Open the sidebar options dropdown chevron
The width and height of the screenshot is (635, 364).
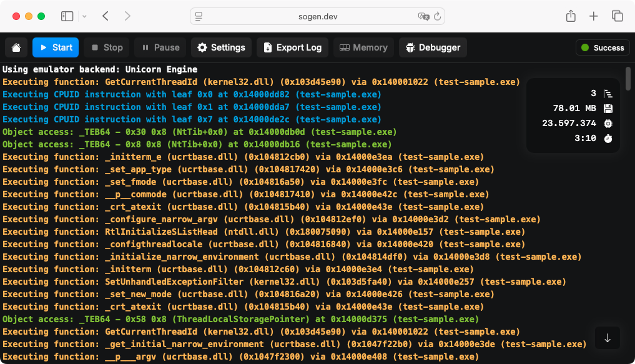(84, 16)
